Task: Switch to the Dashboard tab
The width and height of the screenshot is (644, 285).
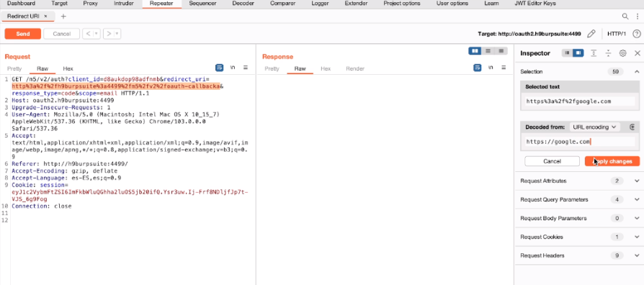Action: click(21, 4)
